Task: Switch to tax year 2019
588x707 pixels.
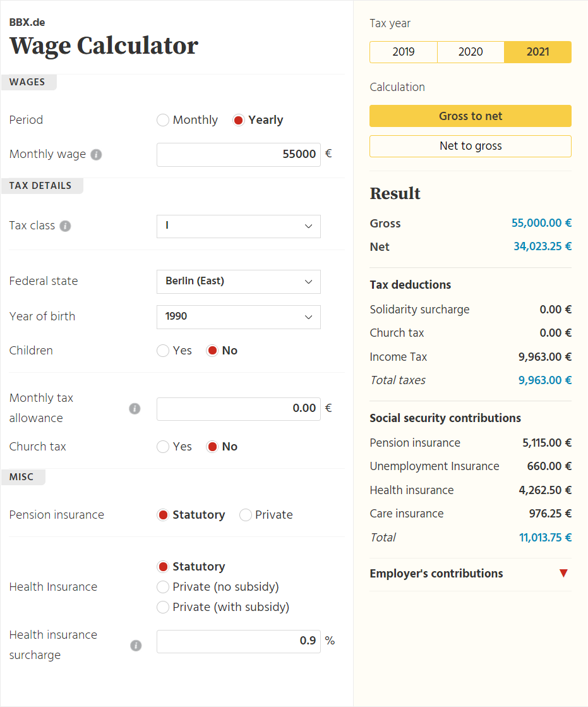Action: 404,52
